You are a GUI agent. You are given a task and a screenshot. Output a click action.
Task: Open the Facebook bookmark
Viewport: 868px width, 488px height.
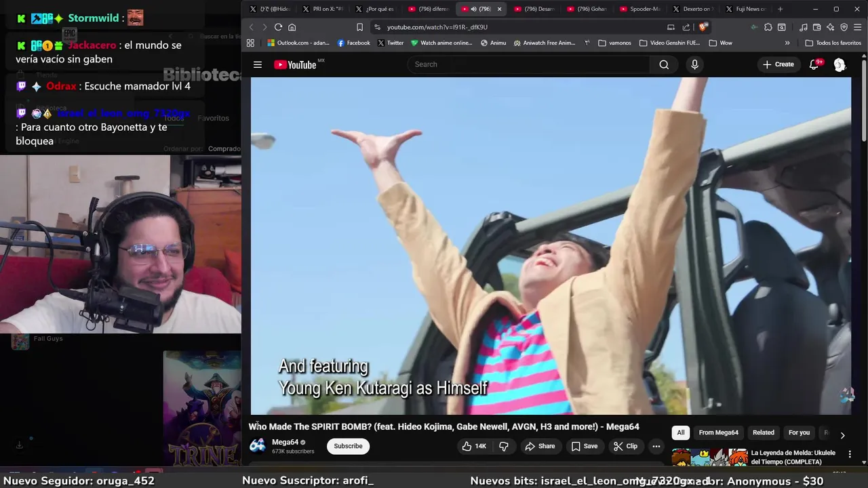click(x=353, y=43)
